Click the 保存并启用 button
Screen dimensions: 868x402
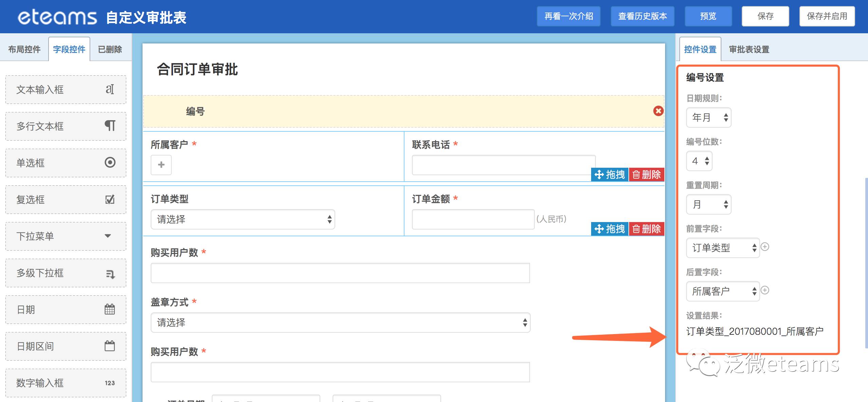827,16
